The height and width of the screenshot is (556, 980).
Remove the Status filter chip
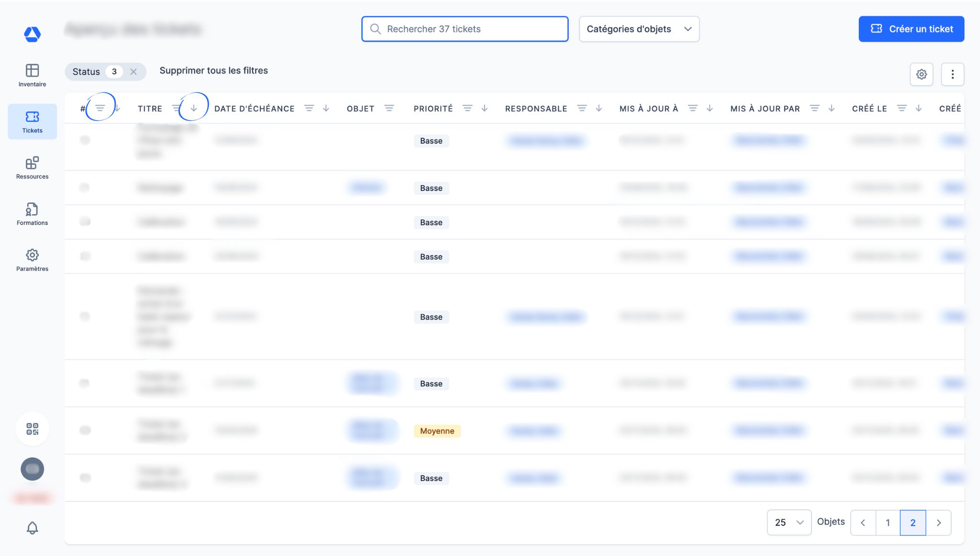[x=134, y=72]
